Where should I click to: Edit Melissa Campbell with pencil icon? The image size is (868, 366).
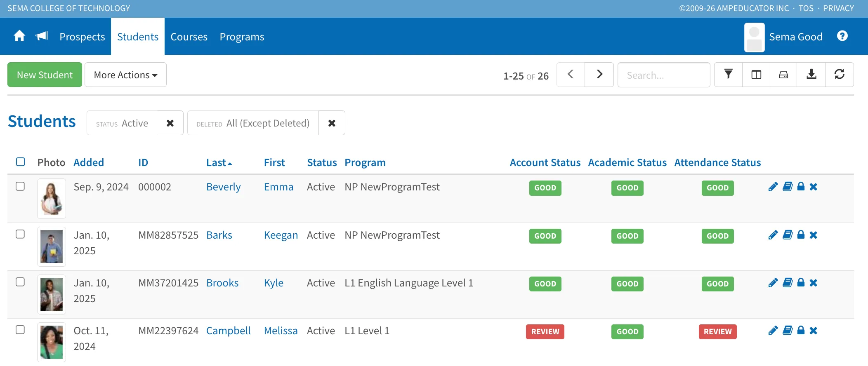click(773, 331)
